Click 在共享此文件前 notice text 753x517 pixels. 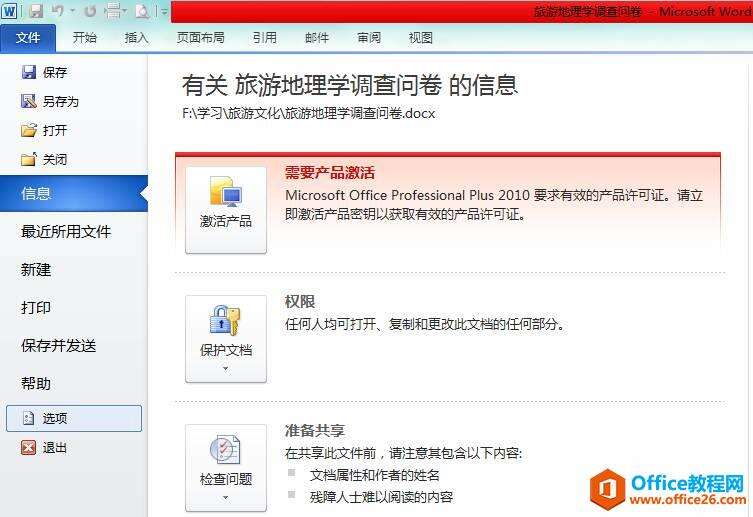click(x=403, y=453)
